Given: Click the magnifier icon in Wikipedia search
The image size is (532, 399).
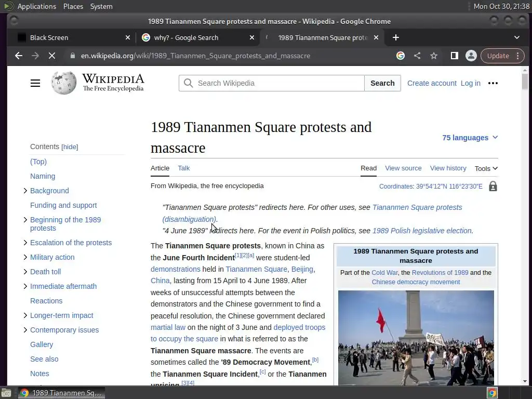Looking at the screenshot, I should tap(188, 83).
